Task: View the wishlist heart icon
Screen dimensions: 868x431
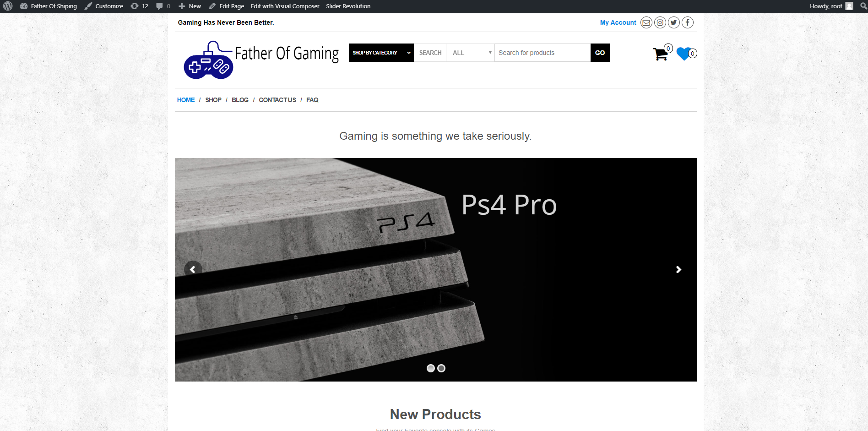Action: (x=683, y=54)
